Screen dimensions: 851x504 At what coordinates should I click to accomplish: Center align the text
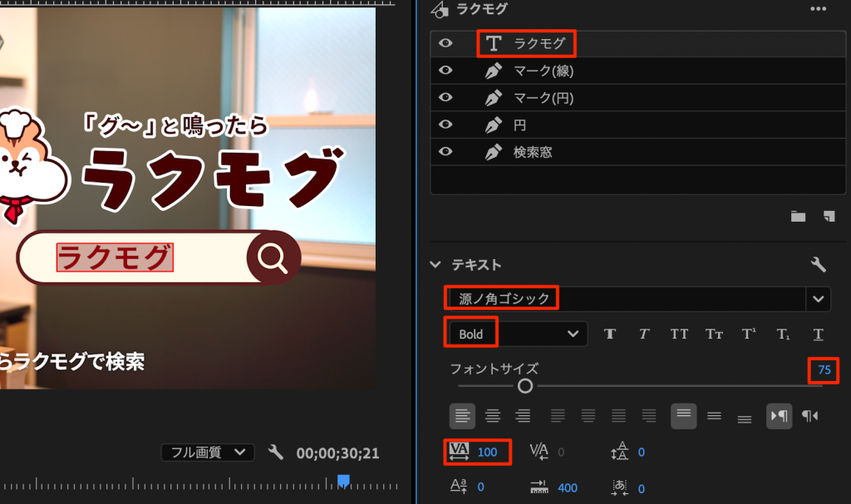(x=493, y=415)
